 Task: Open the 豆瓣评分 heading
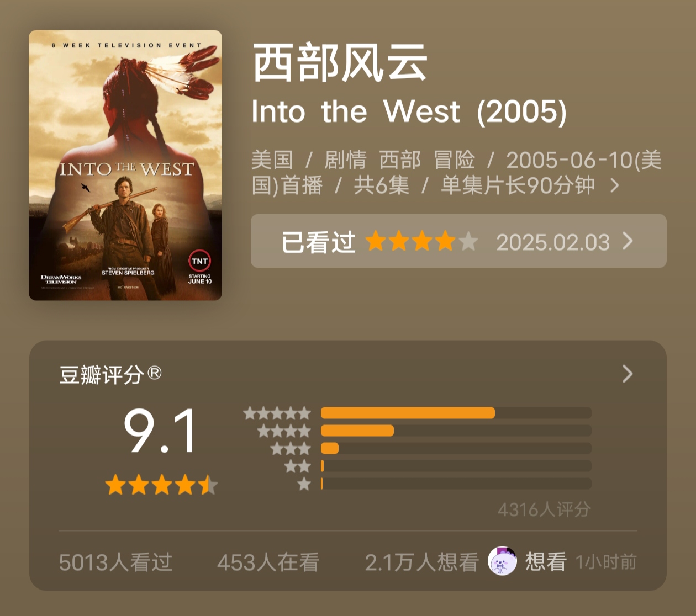(x=110, y=374)
